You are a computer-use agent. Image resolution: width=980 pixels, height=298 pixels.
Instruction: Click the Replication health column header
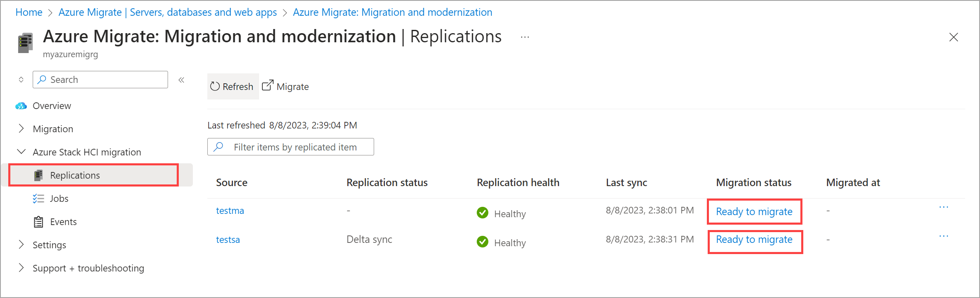[518, 182]
